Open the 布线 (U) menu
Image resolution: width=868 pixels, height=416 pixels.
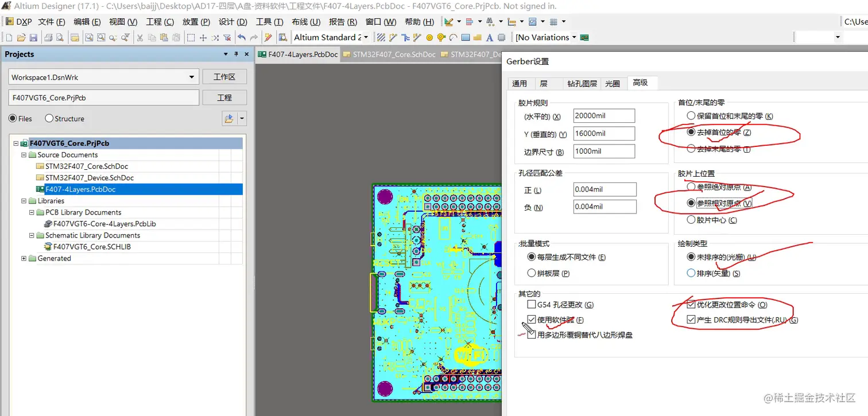[x=306, y=22]
